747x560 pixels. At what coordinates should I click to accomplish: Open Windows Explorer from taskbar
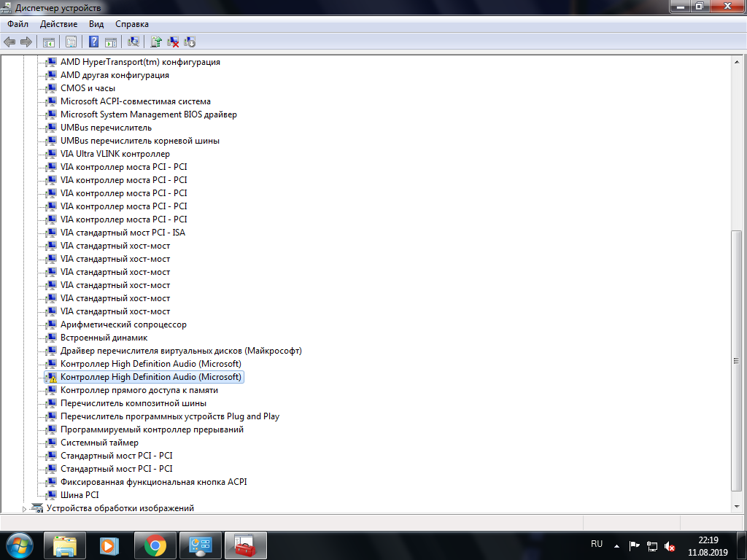tap(65, 545)
